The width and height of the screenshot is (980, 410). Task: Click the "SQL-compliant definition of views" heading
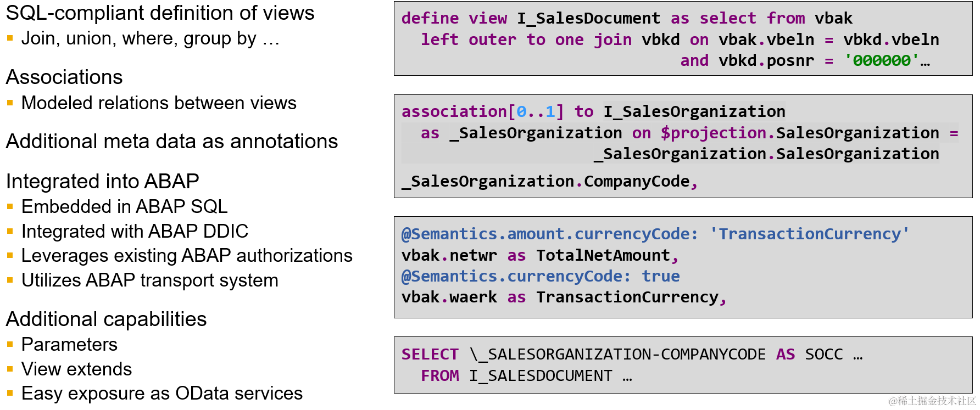coord(160,13)
